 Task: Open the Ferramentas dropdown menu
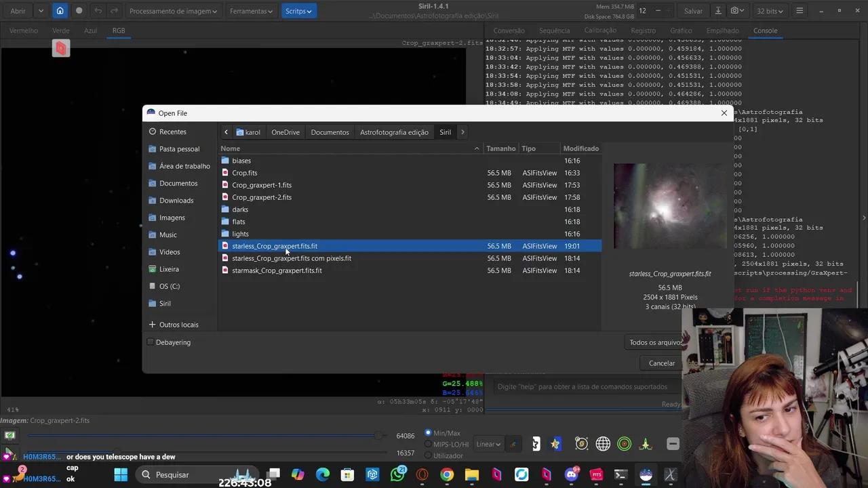click(251, 11)
